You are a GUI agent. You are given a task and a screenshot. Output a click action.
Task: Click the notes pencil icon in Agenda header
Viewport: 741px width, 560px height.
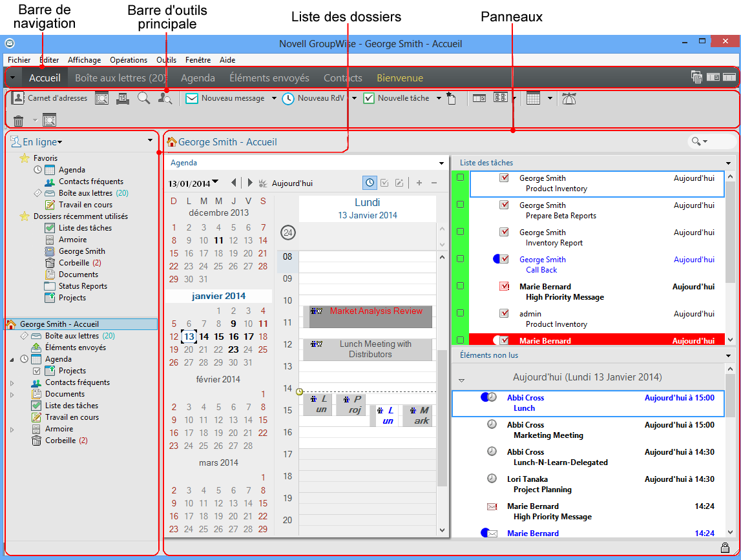coord(399,183)
